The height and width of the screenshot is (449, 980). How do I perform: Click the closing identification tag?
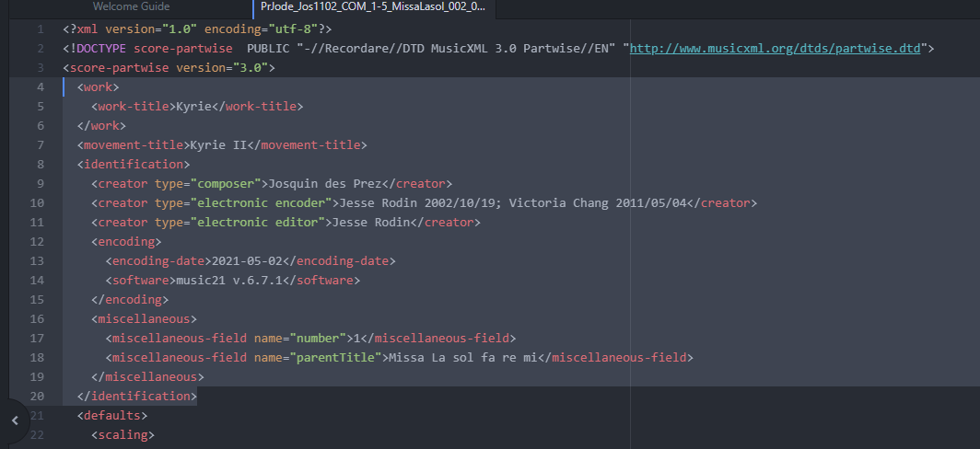[x=137, y=396]
